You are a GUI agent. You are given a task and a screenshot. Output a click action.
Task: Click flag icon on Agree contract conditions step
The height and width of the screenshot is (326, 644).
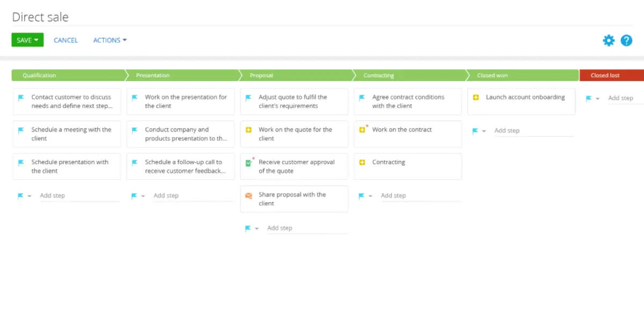coord(362,98)
